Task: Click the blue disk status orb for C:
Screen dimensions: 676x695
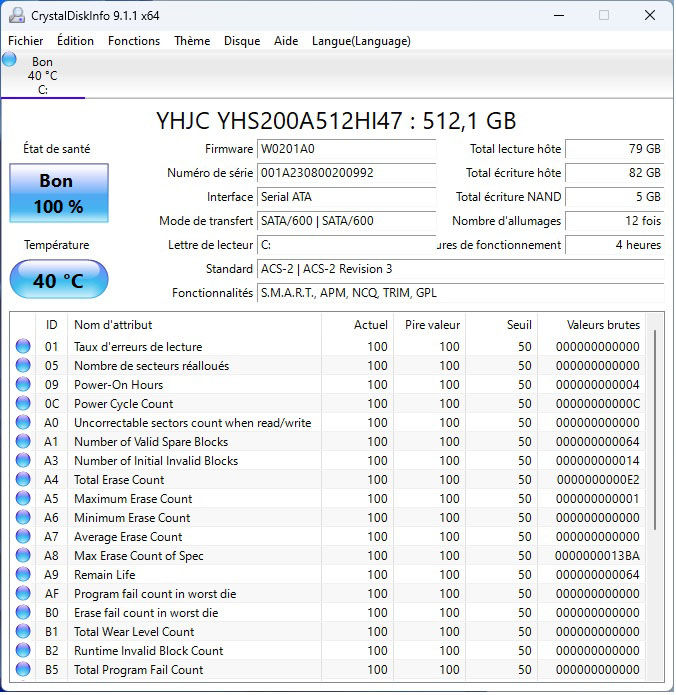Action: [x=9, y=59]
